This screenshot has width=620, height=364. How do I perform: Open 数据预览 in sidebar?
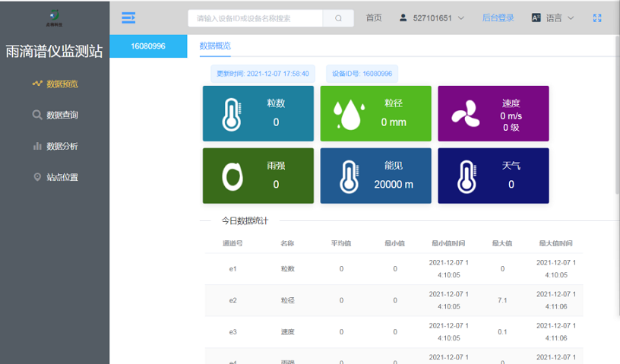point(55,84)
